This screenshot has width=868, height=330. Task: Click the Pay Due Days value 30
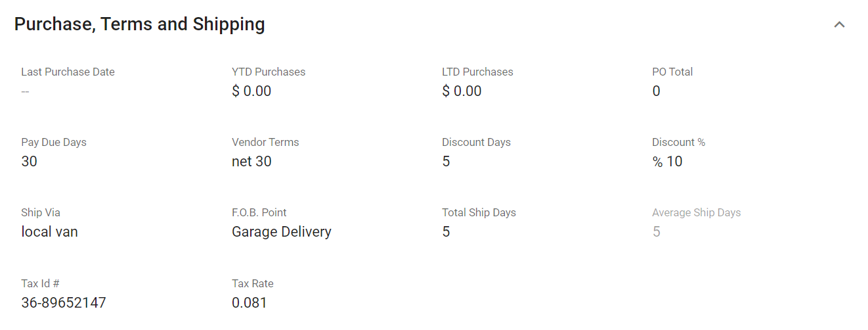coord(30,162)
